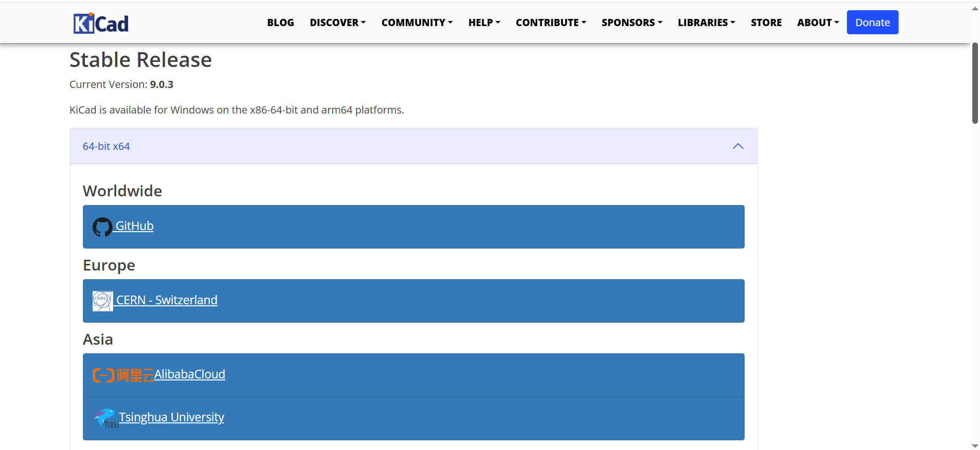Expand the Contribute dropdown

551,22
